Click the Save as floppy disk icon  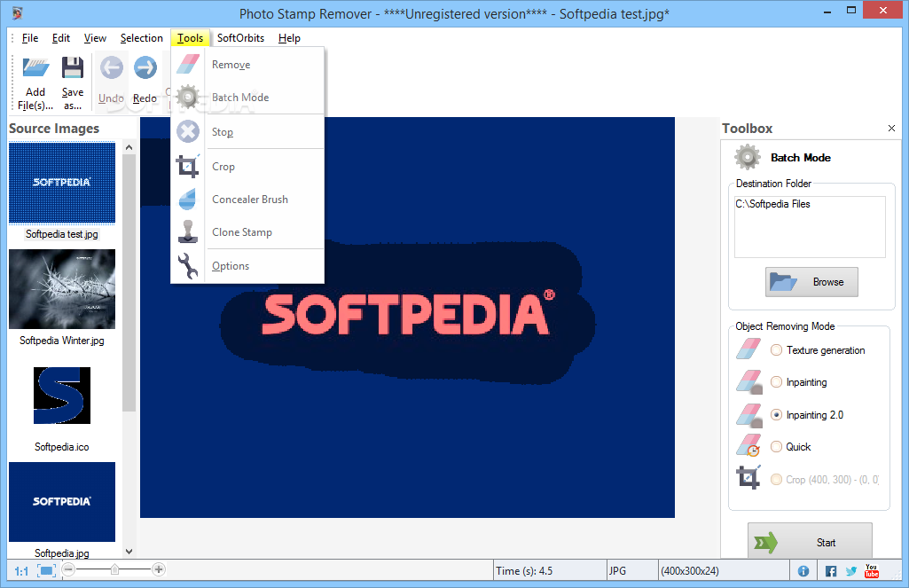73,67
